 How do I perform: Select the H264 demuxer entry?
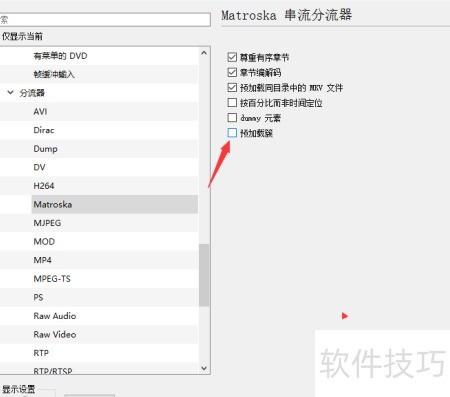pyautogui.click(x=44, y=186)
